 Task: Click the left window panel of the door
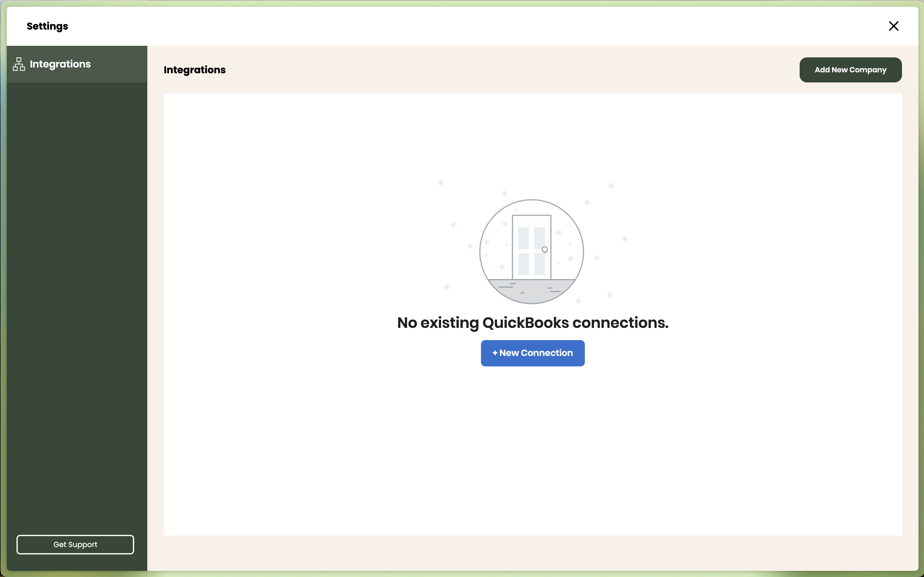point(523,238)
